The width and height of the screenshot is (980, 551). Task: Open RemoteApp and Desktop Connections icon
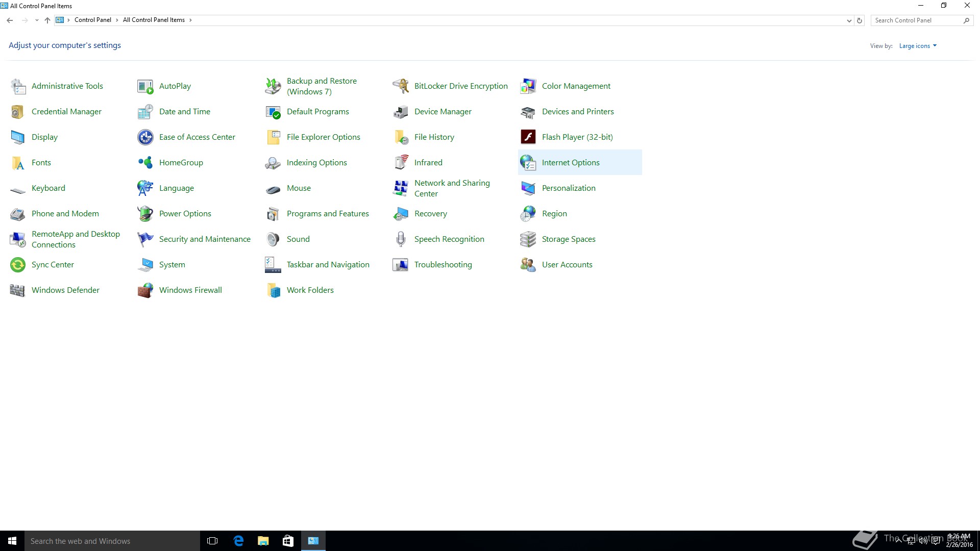point(18,239)
